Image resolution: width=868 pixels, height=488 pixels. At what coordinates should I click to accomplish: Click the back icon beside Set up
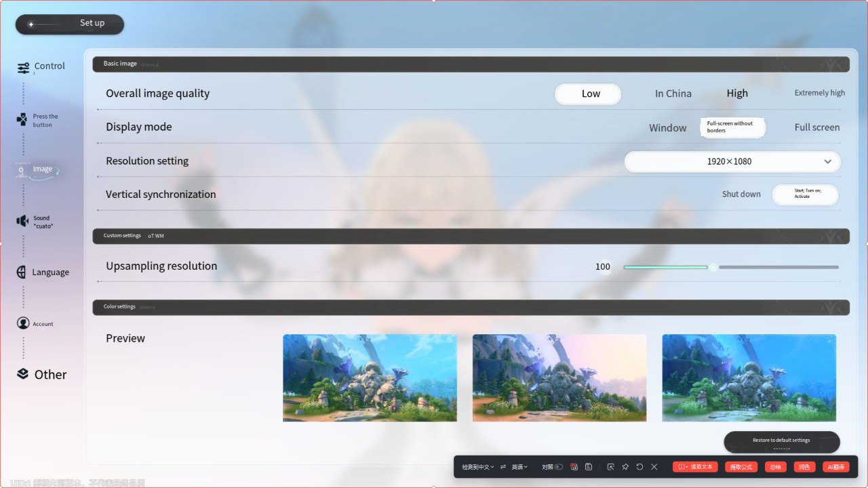click(x=31, y=24)
